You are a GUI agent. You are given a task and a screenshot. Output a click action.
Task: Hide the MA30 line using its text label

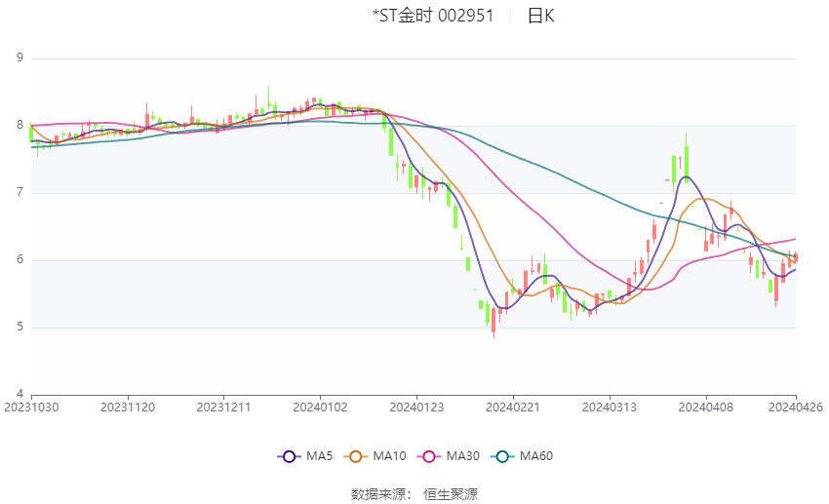[x=461, y=456]
